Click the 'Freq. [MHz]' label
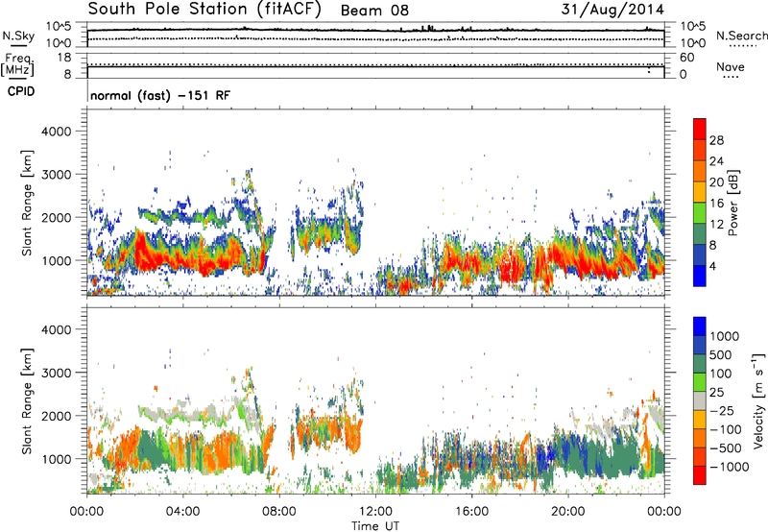Image resolution: width=768 pixels, height=532 pixels. pos(17,65)
